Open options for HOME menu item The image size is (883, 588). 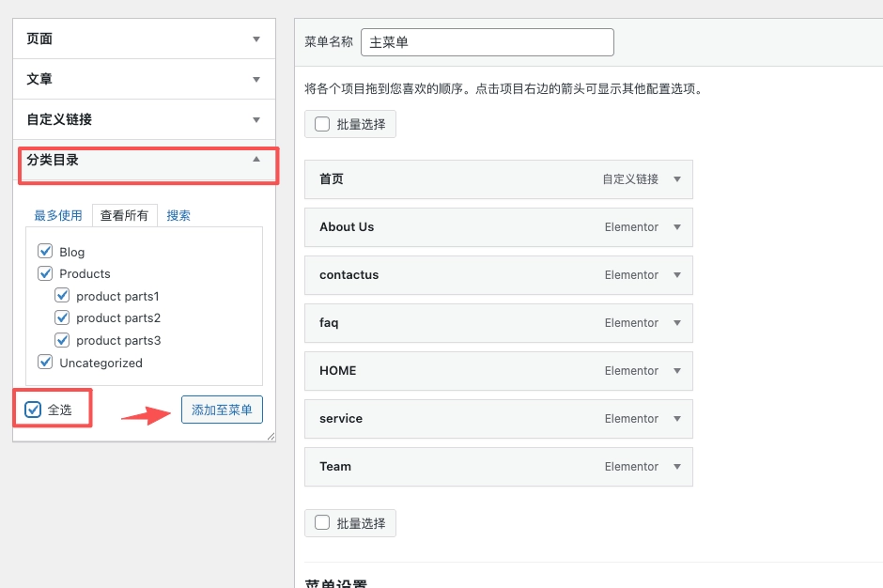click(677, 371)
